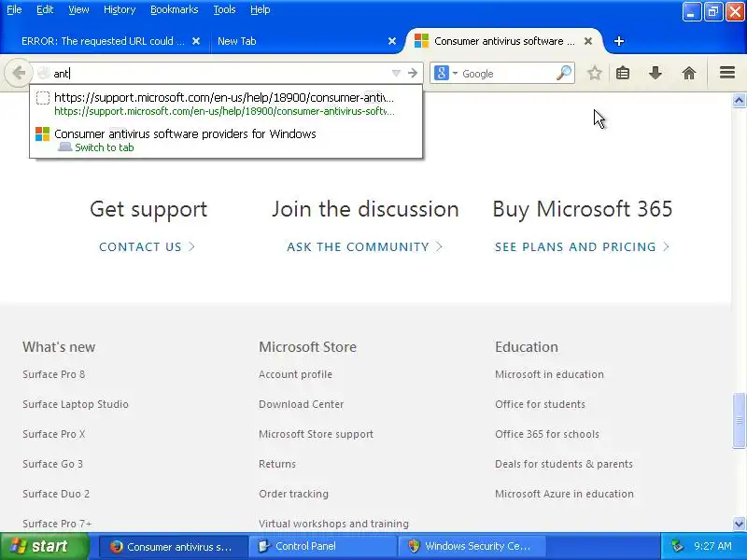
Task: Open the Download Center link
Action: tap(301, 404)
